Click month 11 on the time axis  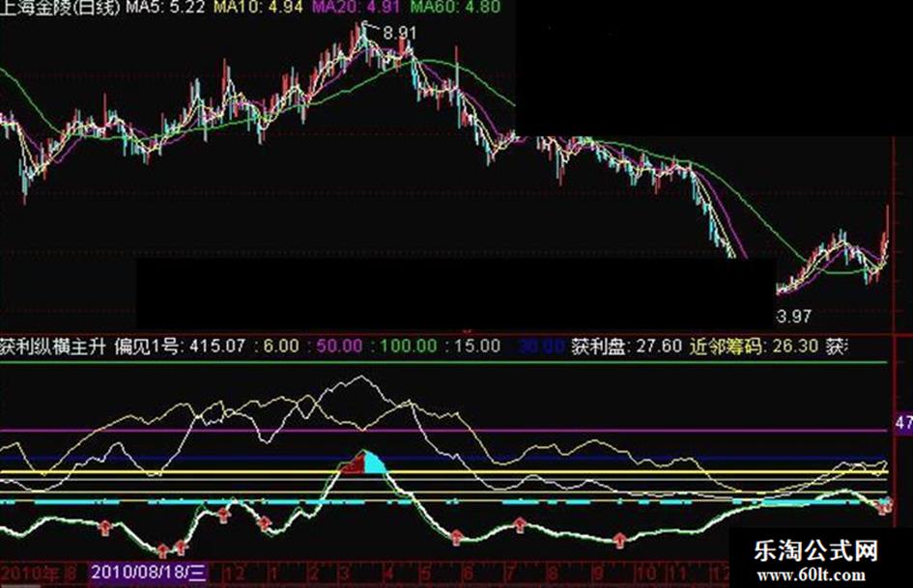click(x=676, y=574)
